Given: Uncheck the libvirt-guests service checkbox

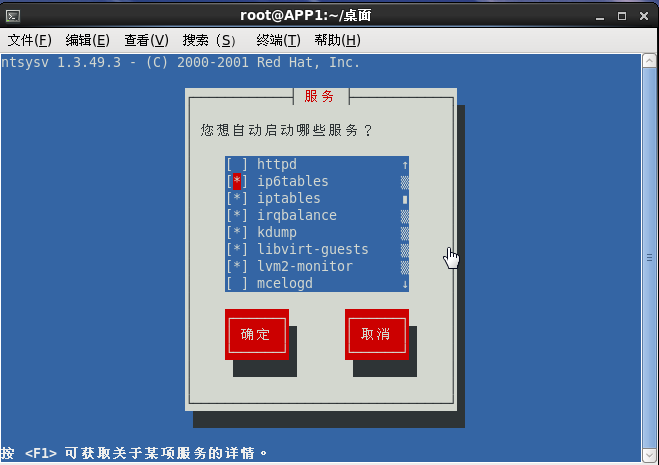Looking at the screenshot, I should (237, 250).
